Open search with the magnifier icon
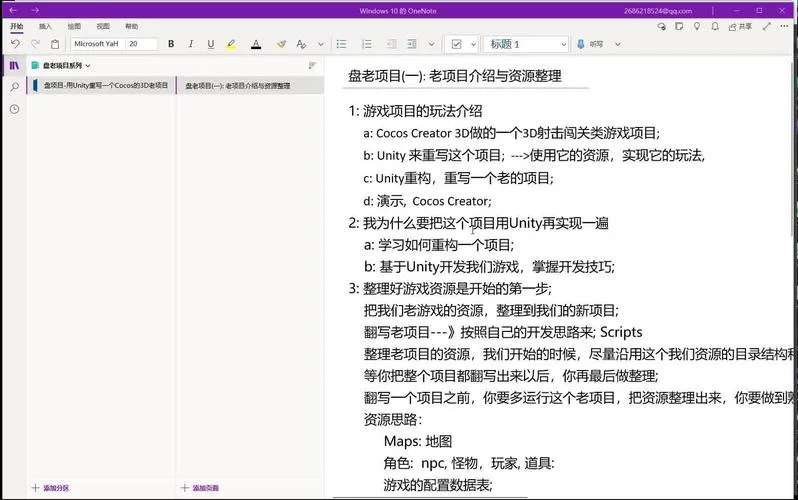 pyautogui.click(x=14, y=87)
